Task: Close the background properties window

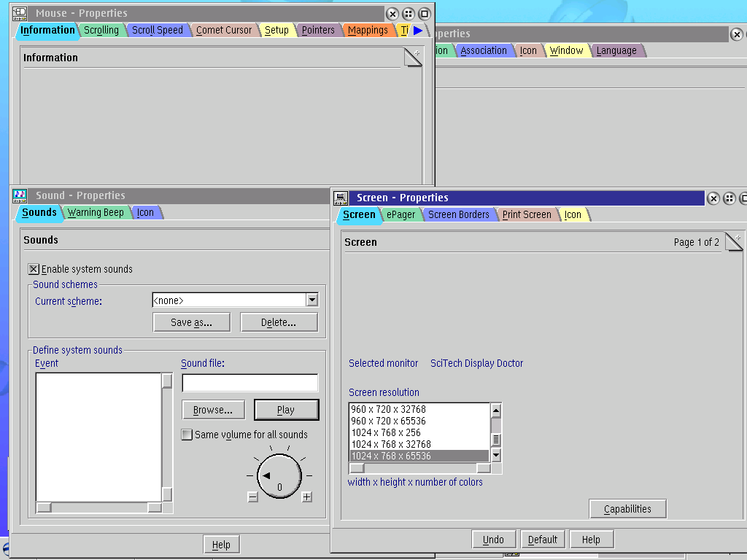Action: pyautogui.click(x=737, y=34)
